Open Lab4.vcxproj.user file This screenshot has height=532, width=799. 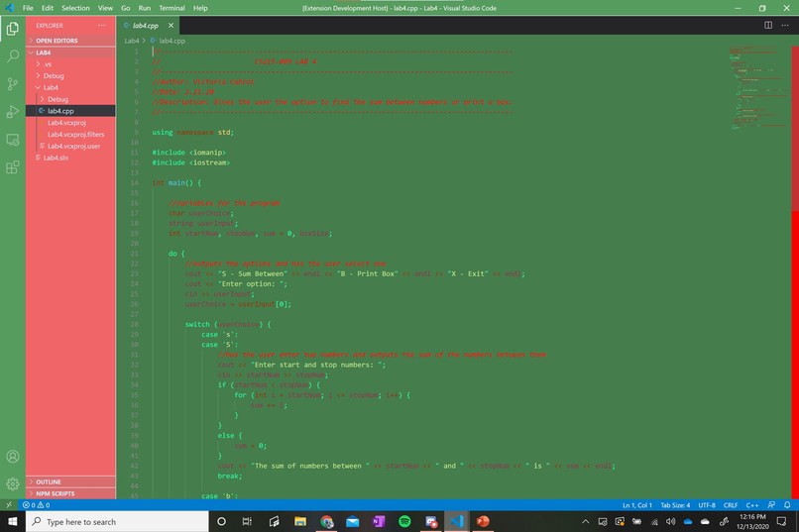click(70, 146)
